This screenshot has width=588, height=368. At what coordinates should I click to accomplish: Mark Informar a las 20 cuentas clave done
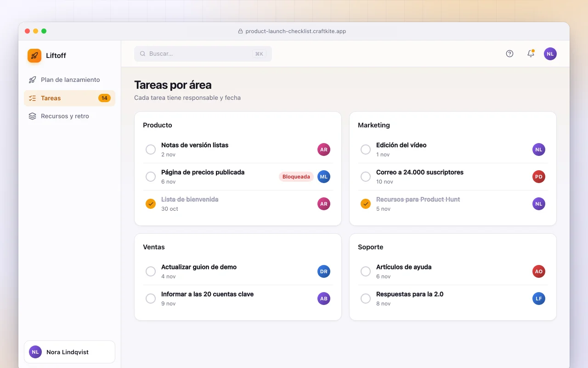(x=151, y=299)
